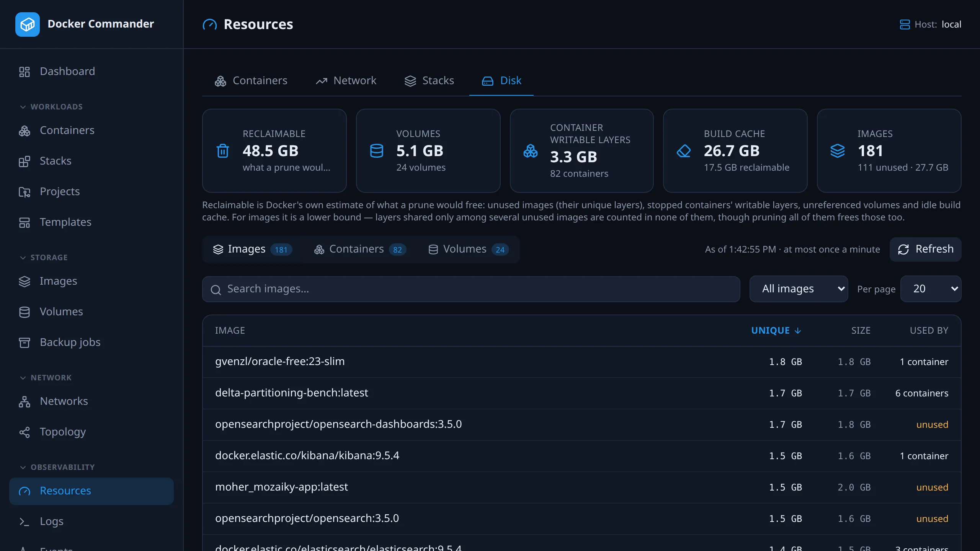The width and height of the screenshot is (980, 551).
Task: Switch to the Stacks resources tab
Action: click(x=429, y=81)
